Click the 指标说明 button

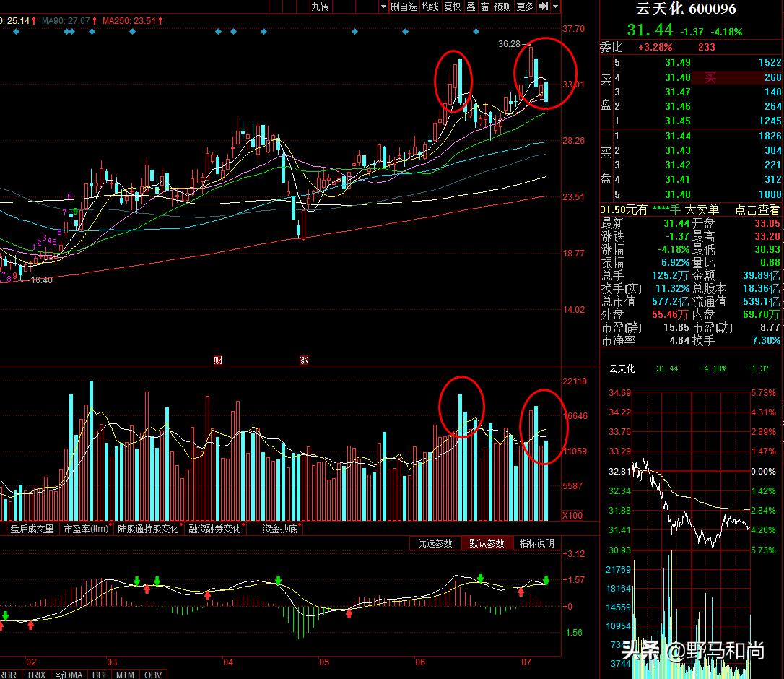coord(537,543)
